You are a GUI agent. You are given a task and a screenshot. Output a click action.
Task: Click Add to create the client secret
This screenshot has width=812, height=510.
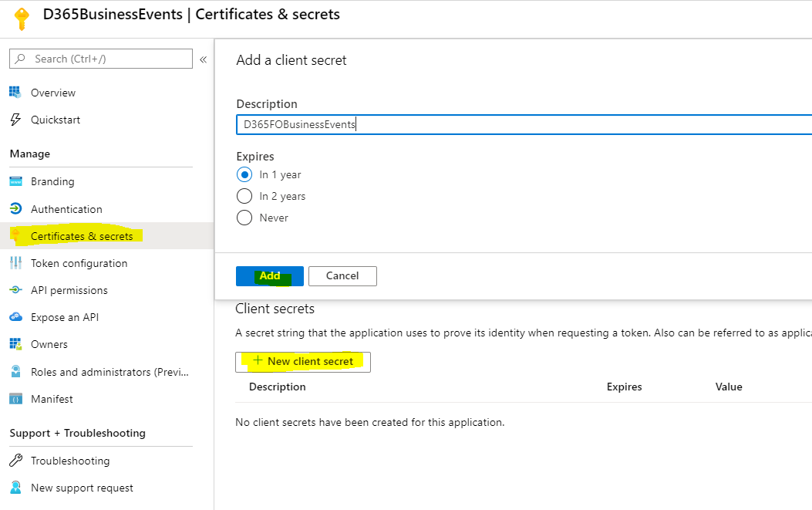coord(270,275)
